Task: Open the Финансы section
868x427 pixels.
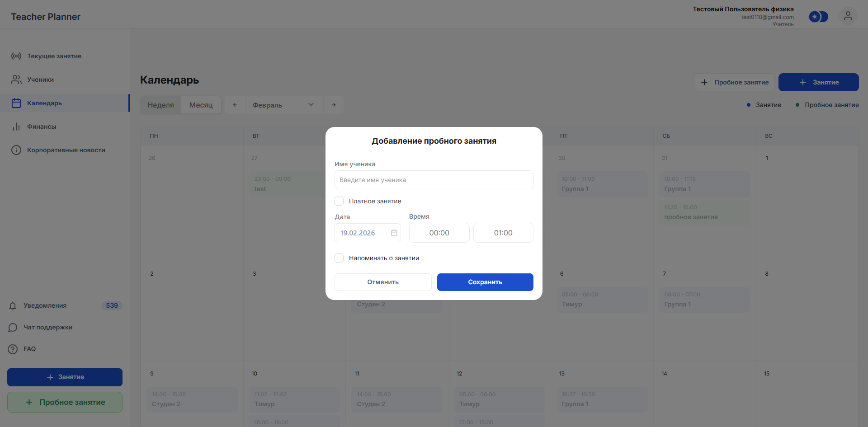Action: pyautogui.click(x=16, y=127)
